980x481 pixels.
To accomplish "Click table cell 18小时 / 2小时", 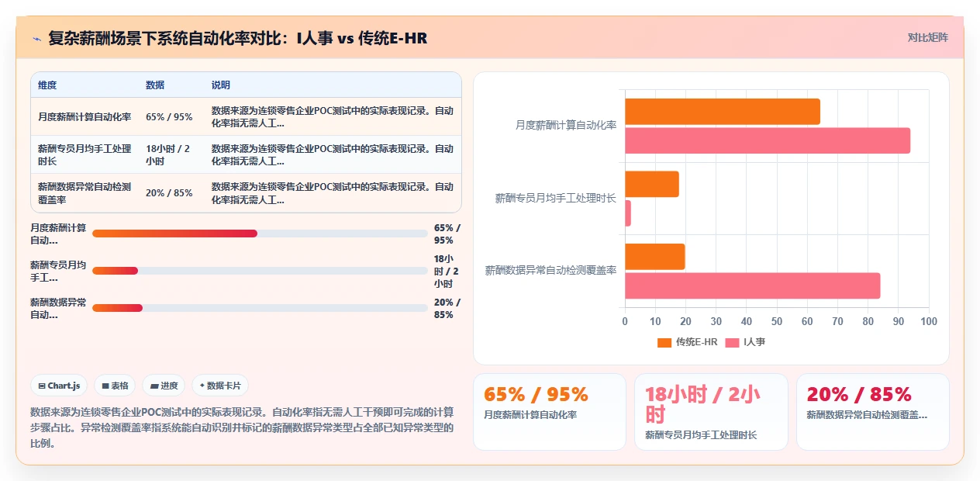I will pos(172,155).
